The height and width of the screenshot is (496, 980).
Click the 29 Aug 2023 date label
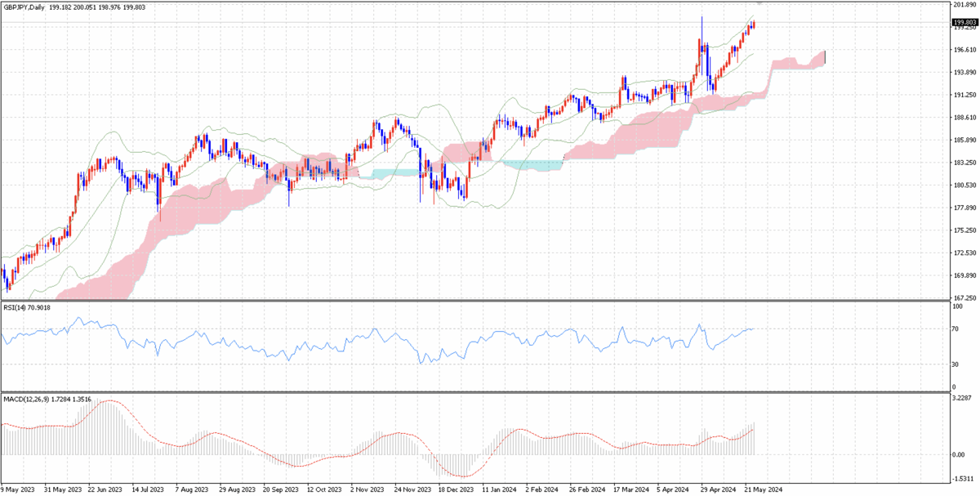tap(238, 490)
